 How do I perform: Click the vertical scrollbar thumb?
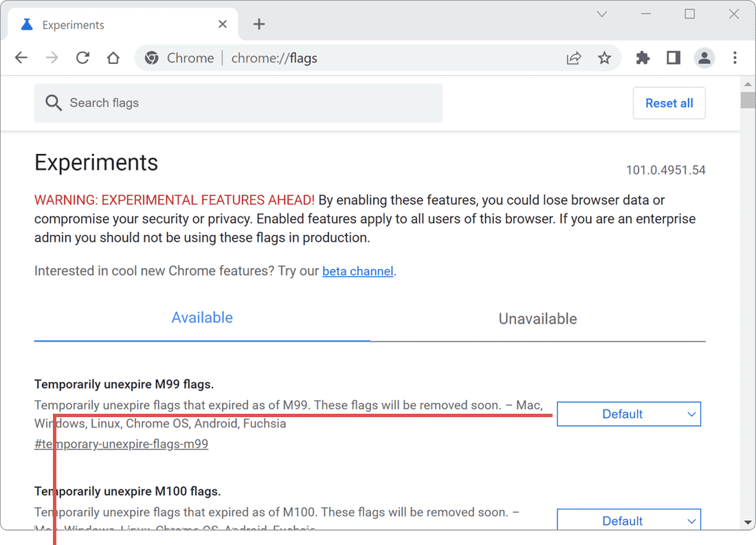pyautogui.click(x=748, y=100)
